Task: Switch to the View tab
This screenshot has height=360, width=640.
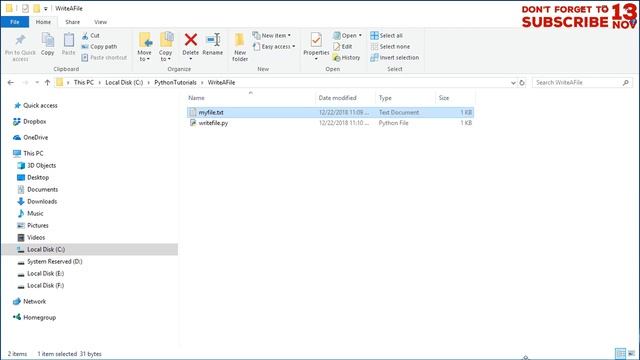Action: pyautogui.click(x=100, y=22)
